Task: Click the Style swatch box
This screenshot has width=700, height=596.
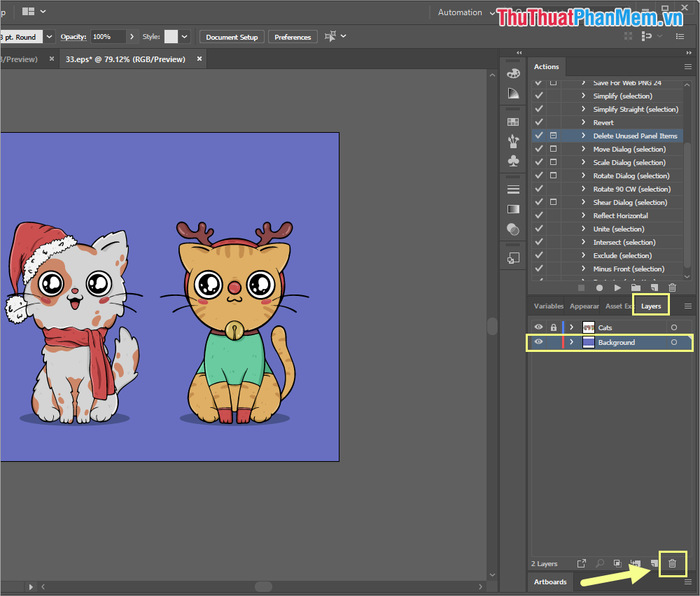Action: coord(171,37)
